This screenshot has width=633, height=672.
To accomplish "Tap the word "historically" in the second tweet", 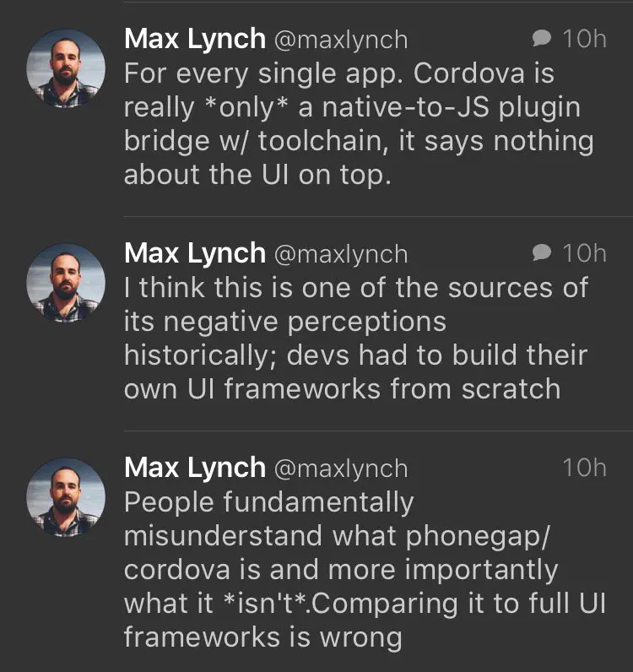I will coord(201,355).
